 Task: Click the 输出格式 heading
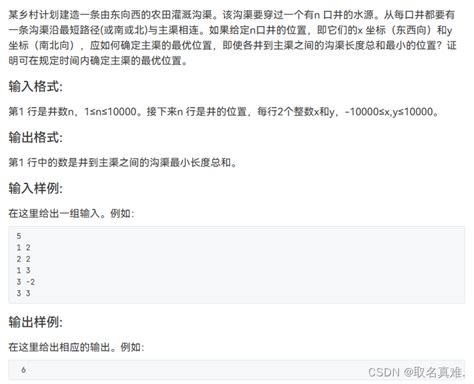pyautogui.click(x=35, y=137)
